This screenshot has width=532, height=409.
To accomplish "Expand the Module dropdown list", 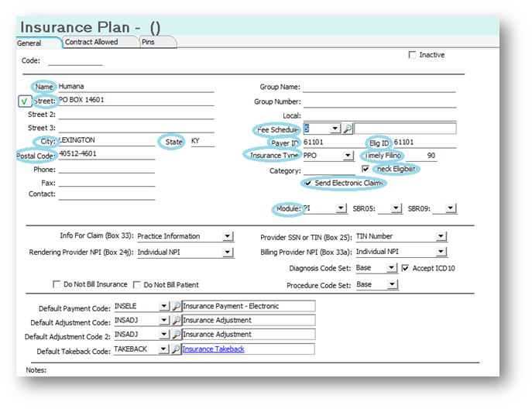I will [x=342, y=208].
